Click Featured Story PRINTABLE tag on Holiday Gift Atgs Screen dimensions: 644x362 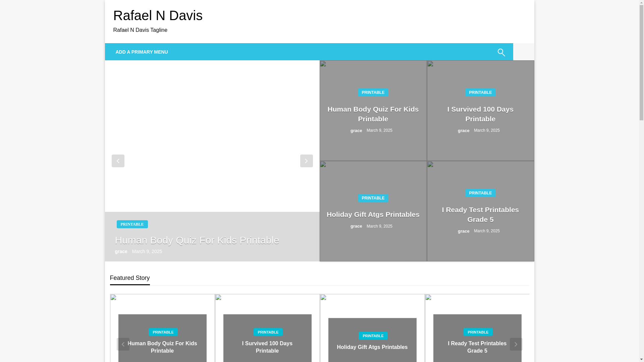373,336
